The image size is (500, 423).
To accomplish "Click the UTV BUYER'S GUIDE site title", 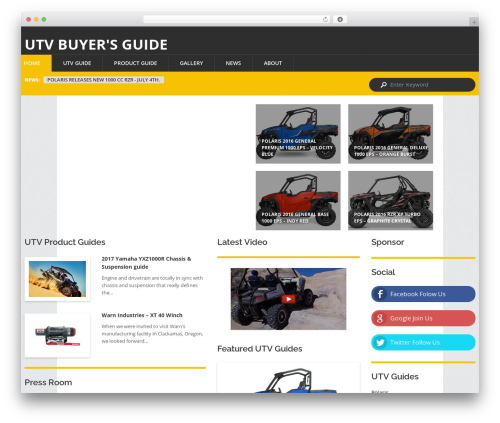I will (x=96, y=45).
